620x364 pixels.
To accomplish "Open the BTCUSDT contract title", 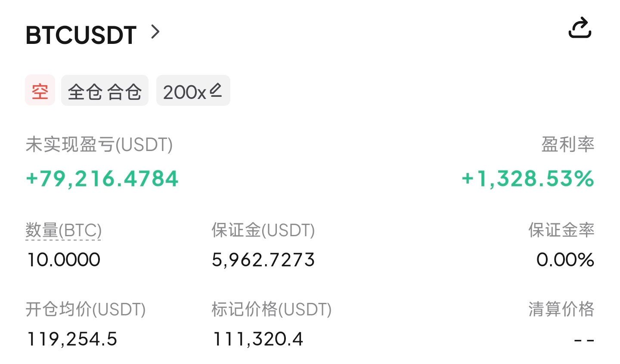I will click(81, 35).
